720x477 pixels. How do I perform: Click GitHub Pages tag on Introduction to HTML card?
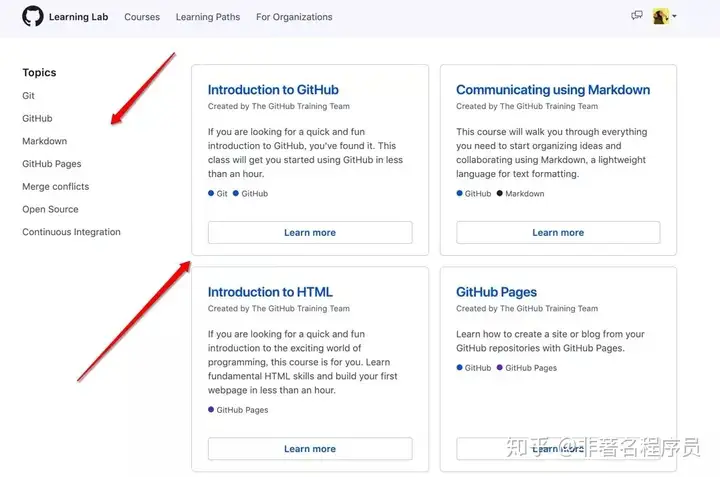[x=242, y=410]
